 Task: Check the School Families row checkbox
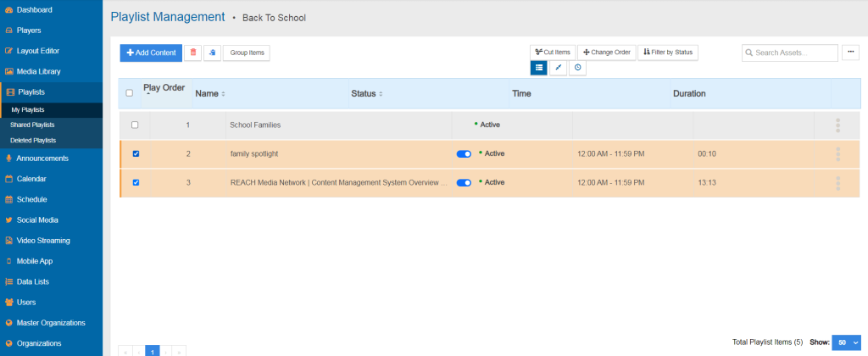point(136,125)
